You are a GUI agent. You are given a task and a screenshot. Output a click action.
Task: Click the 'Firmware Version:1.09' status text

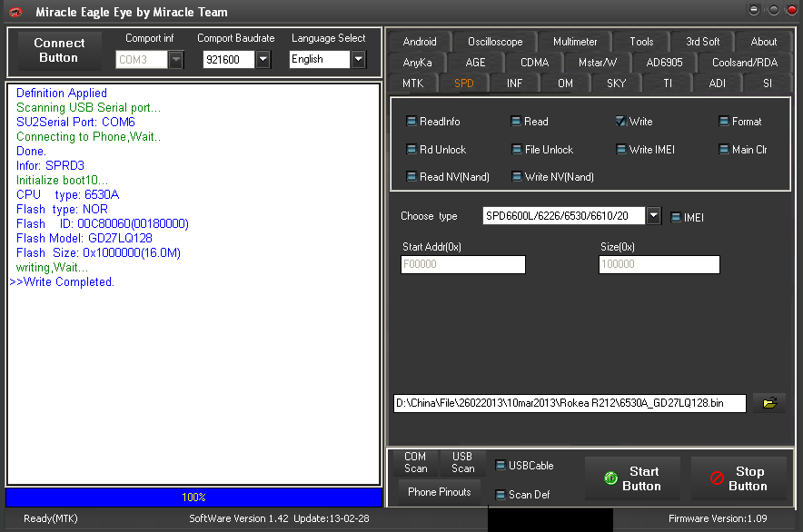click(x=718, y=518)
